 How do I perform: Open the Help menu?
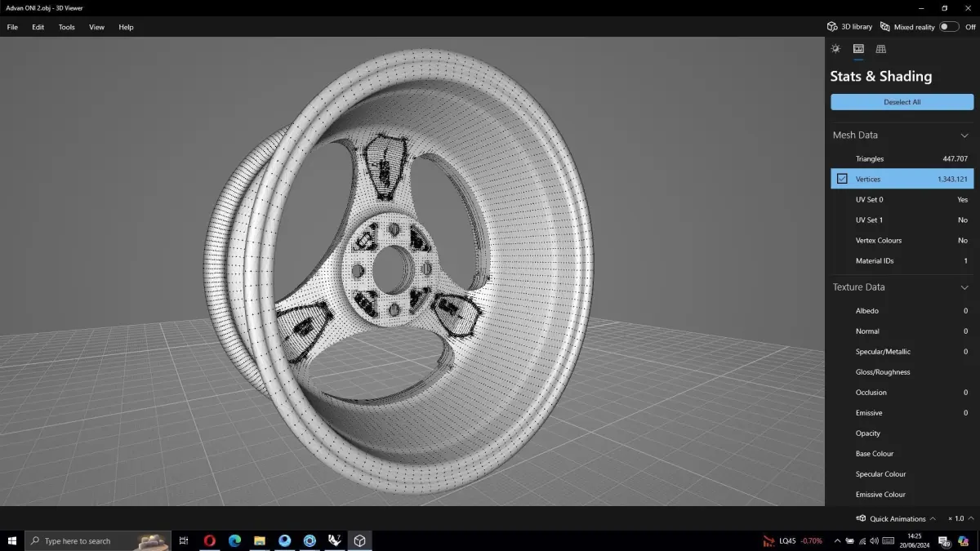coord(126,27)
